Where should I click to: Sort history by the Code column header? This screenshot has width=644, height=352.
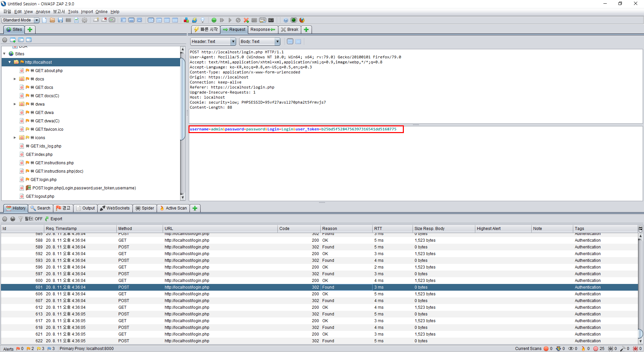click(299, 229)
